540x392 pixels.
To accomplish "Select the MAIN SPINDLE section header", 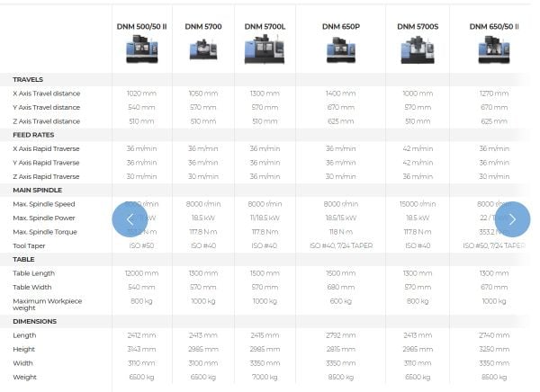I will [x=38, y=190].
